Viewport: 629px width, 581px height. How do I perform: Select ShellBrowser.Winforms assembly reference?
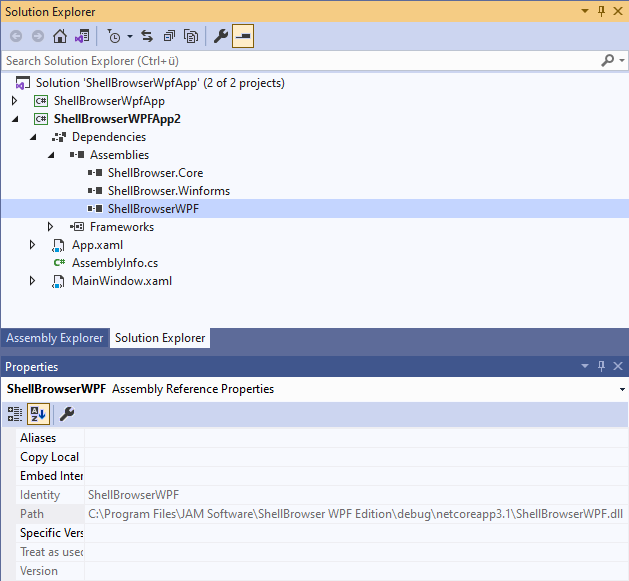pos(169,191)
